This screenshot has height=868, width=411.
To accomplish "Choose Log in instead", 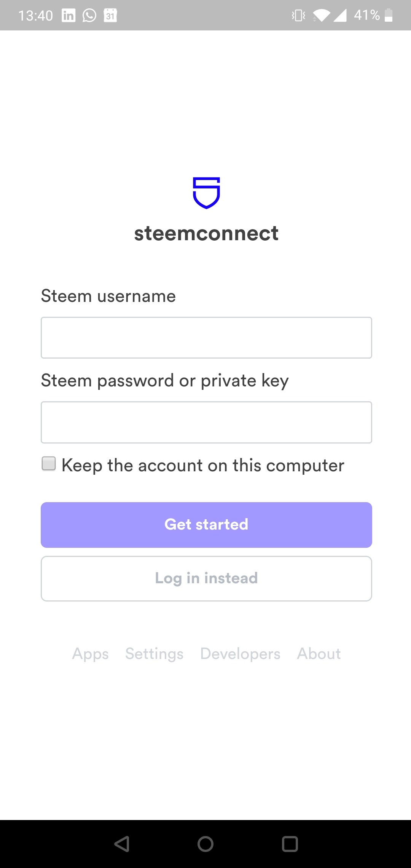I will tap(206, 579).
